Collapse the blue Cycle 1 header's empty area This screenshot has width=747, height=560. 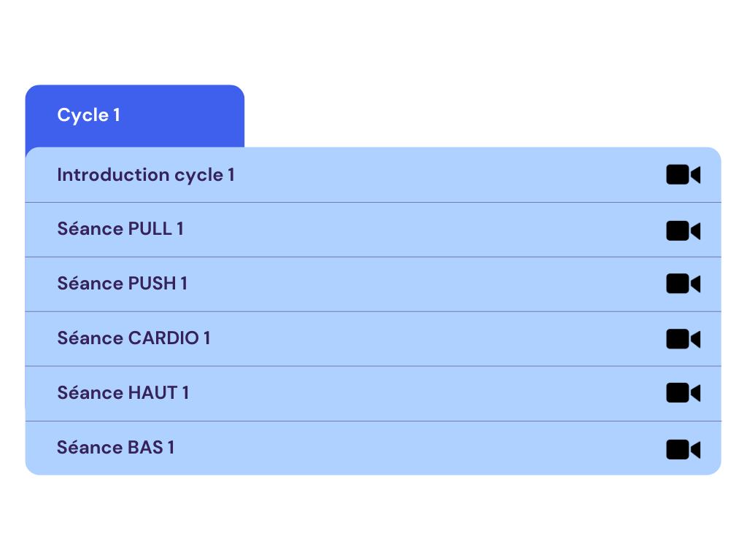181,116
